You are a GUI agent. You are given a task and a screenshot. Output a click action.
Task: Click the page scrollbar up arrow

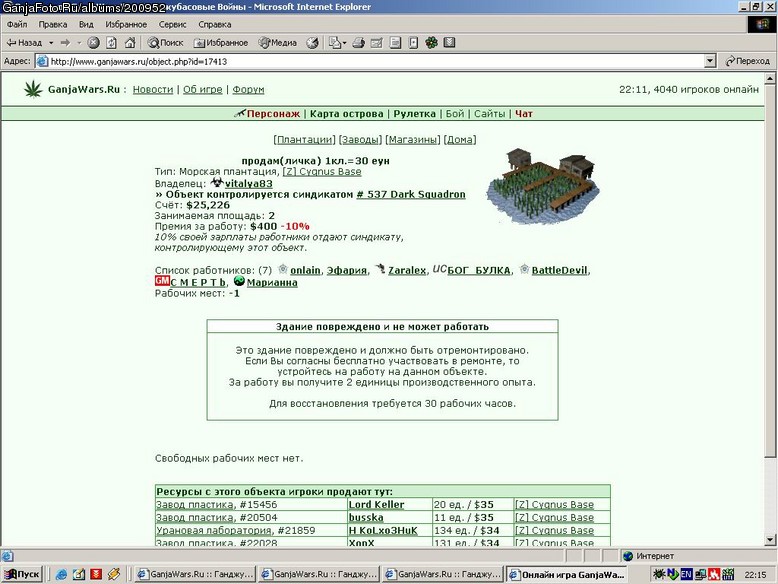[770, 78]
